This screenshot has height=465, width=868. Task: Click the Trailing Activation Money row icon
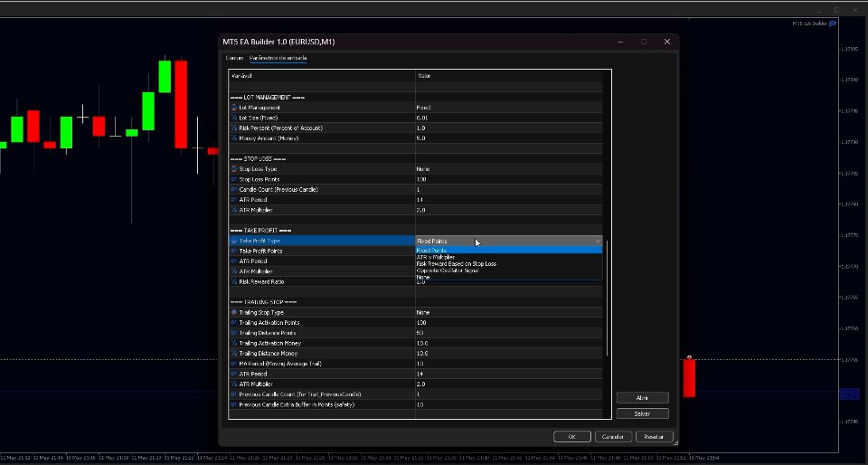[x=233, y=343]
